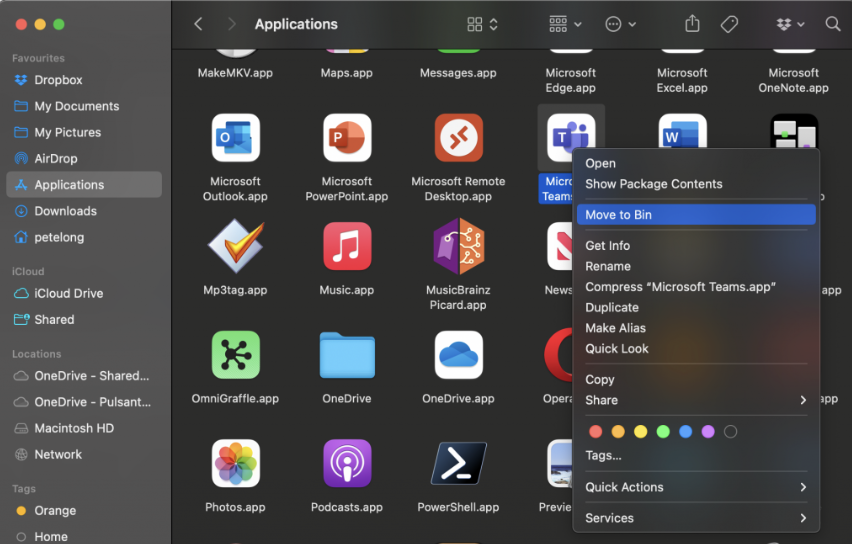
Task: Open the Group By toolbar dropdown
Action: 565,24
